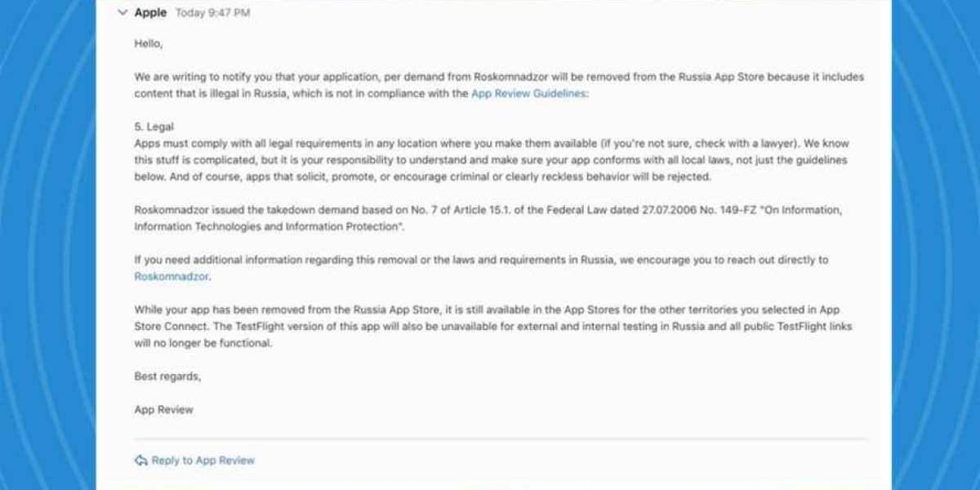The image size is (980, 490).
Task: Click the reply arrow icon
Action: [x=141, y=461]
